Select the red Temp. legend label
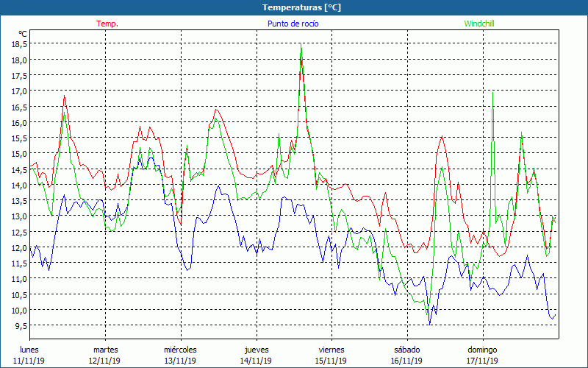 point(107,24)
